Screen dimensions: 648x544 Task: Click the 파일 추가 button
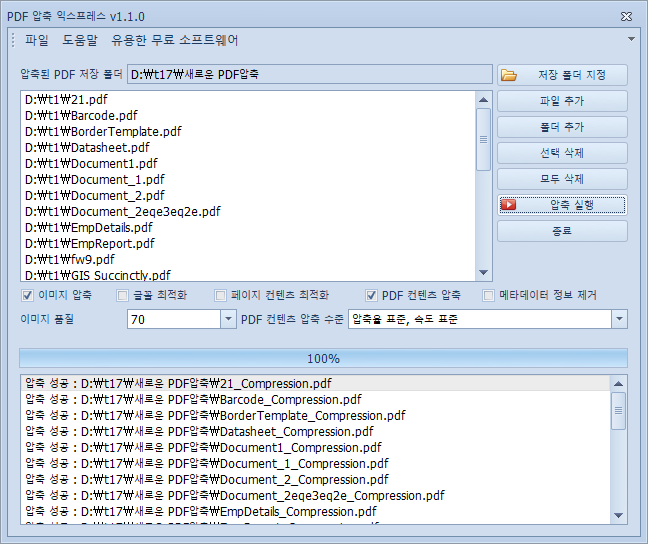point(562,101)
